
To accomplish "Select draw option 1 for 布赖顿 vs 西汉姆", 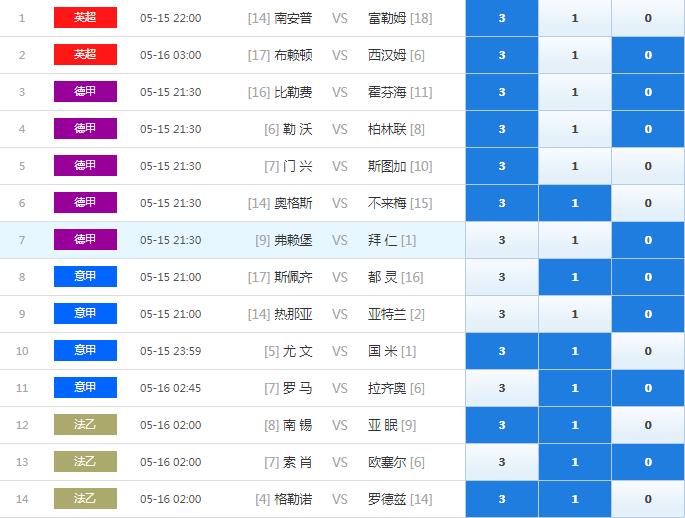I will click(574, 55).
